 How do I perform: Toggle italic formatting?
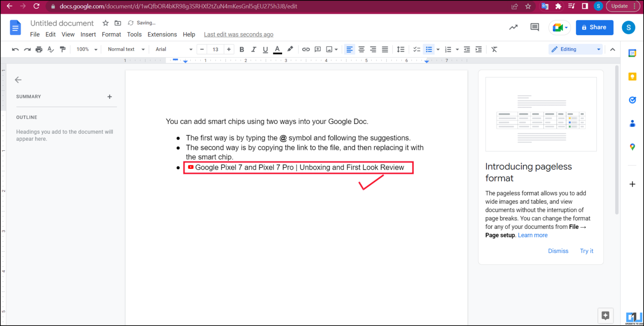click(253, 49)
